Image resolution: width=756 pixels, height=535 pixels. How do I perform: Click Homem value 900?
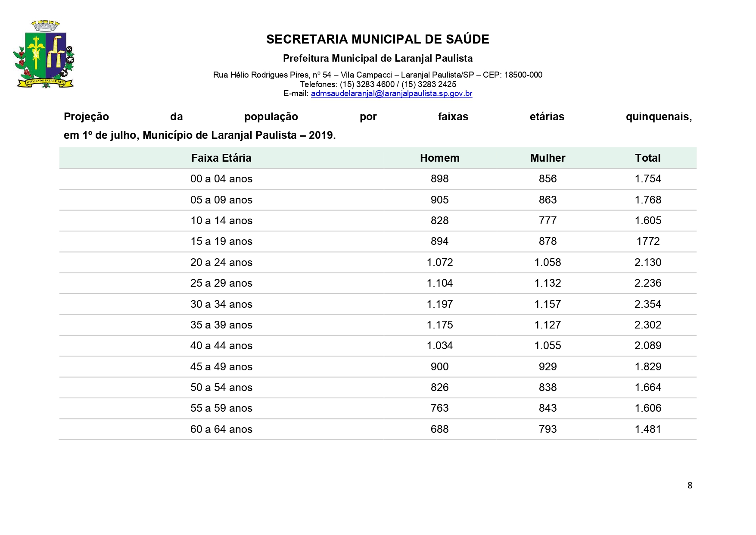point(440,367)
